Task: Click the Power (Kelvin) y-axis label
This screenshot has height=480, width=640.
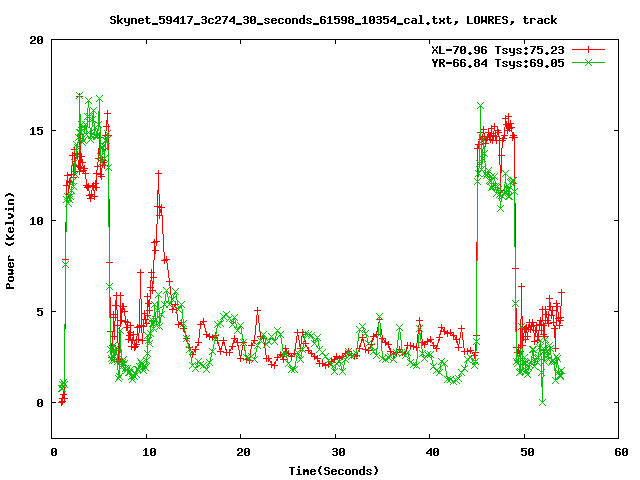Action: (10, 239)
